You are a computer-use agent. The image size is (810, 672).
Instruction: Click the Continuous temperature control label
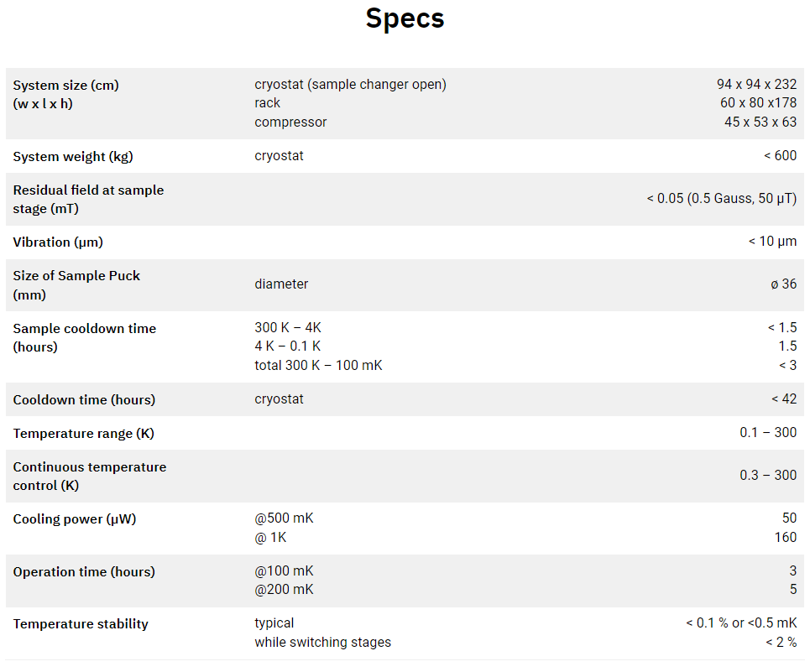coord(89,476)
